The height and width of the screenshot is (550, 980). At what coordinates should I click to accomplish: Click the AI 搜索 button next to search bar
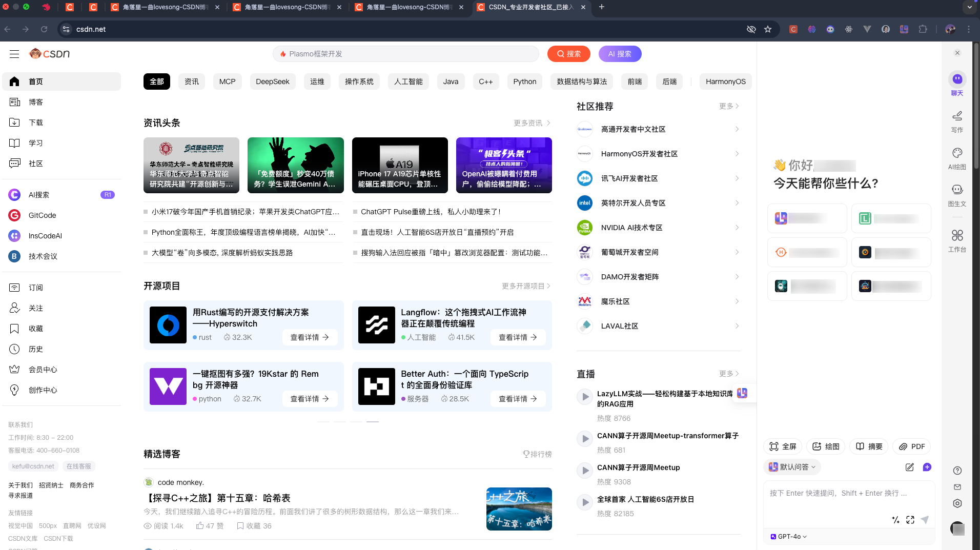coord(620,53)
